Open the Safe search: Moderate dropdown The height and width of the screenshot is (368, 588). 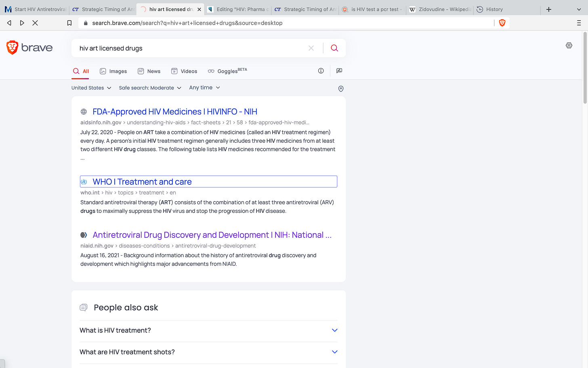tap(150, 88)
